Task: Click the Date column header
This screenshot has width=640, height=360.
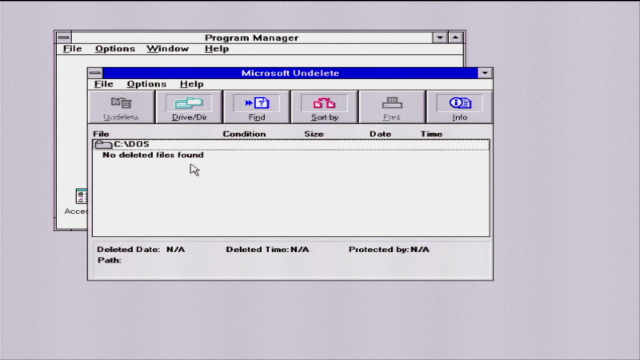Action: [380, 134]
